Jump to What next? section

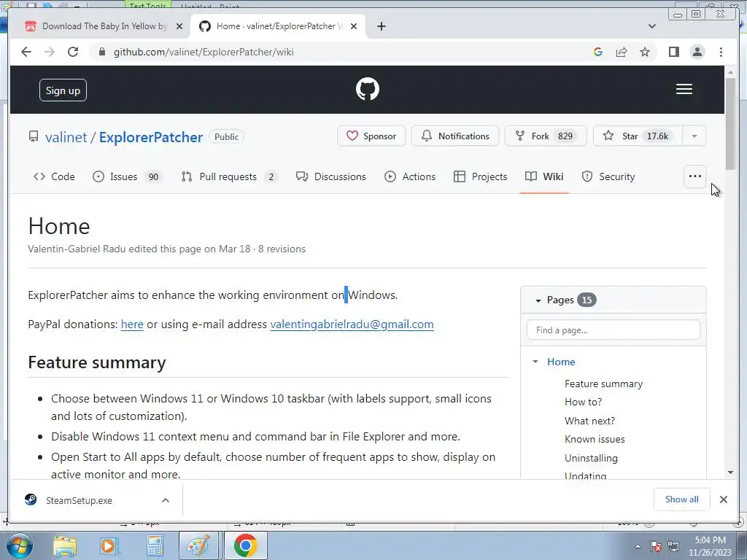589,421
